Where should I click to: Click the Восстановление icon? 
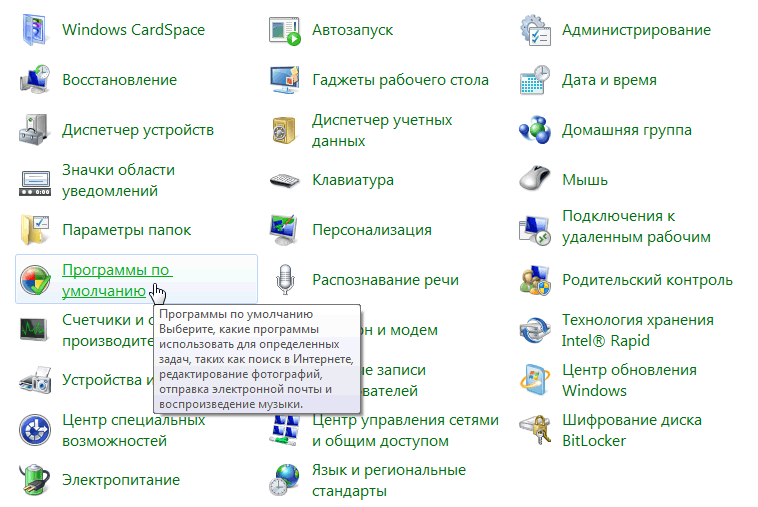point(34,80)
